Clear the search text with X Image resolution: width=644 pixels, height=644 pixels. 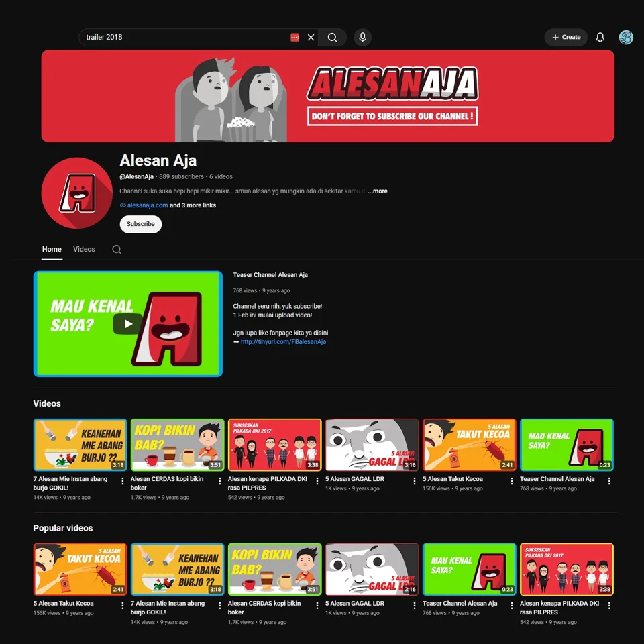[311, 38]
